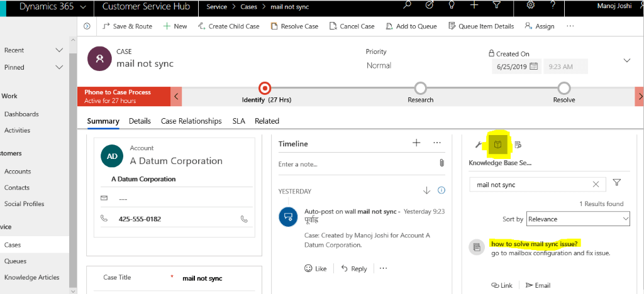Click the site map toggle arrow icon
This screenshot has width=644, height=294.
coord(87,26)
